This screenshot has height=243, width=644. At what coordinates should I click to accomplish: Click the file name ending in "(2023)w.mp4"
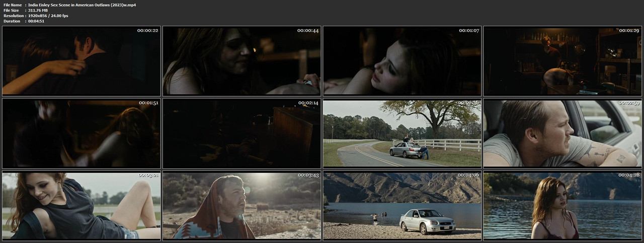tap(82, 5)
